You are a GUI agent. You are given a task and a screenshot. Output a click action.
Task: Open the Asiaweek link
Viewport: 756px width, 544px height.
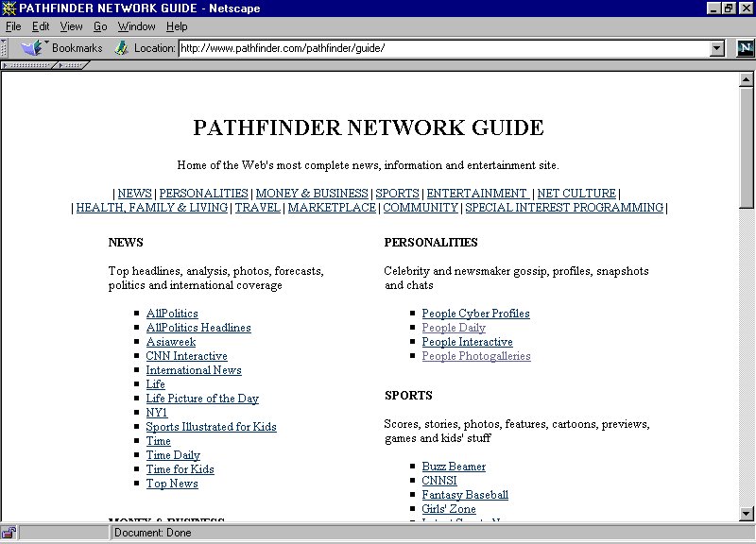click(x=171, y=342)
